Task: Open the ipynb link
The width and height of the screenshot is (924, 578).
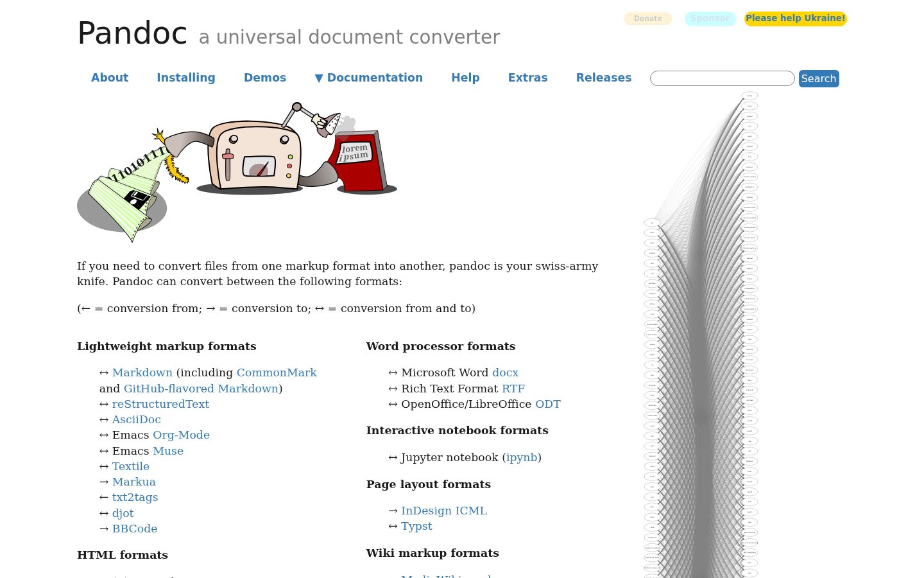Action: pos(522,457)
